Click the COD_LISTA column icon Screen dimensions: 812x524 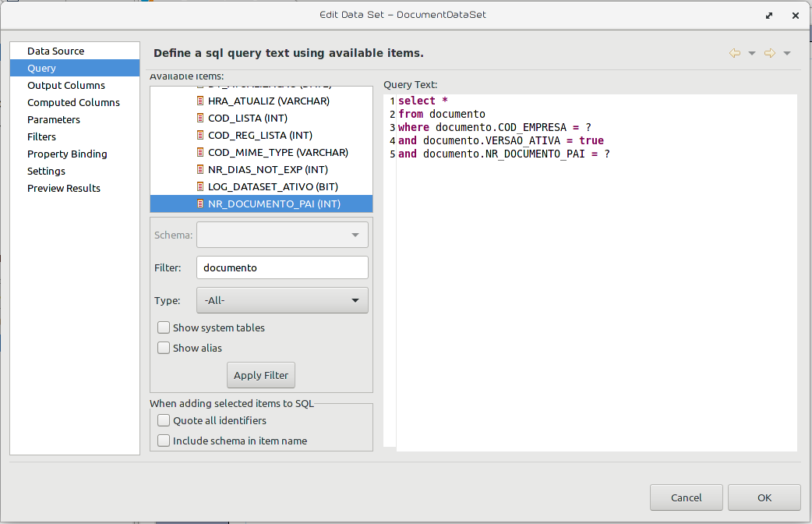coord(200,119)
